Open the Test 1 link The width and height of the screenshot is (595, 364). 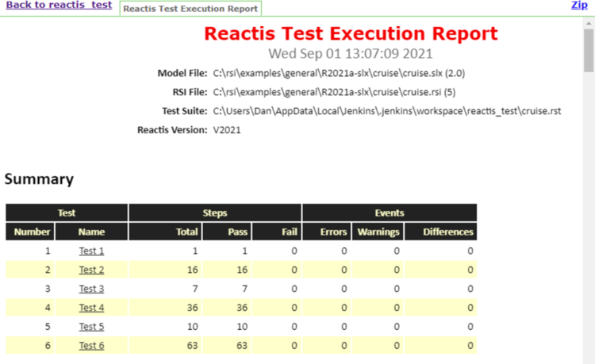pos(91,251)
